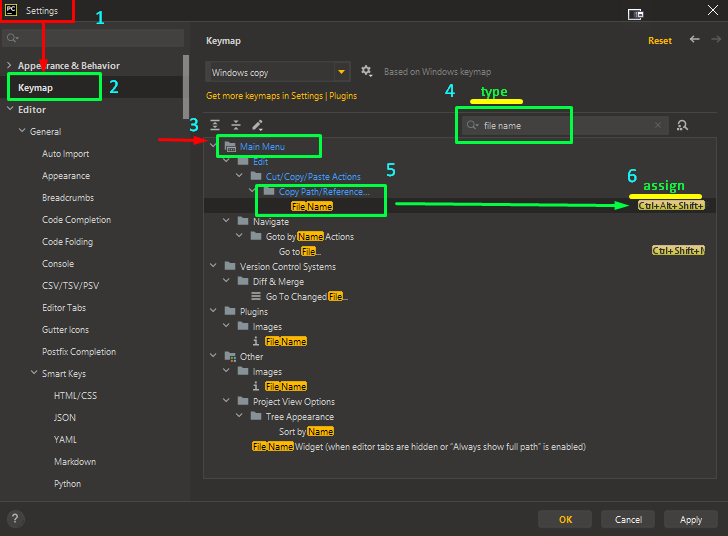
Task: Click the list icon beside Go To Changed File
Action: click(256, 296)
